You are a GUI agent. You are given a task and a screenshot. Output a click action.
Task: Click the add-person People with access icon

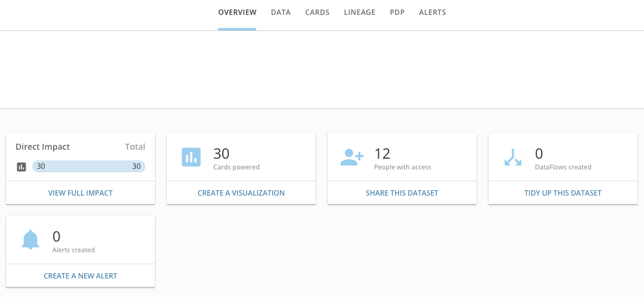[x=351, y=157]
